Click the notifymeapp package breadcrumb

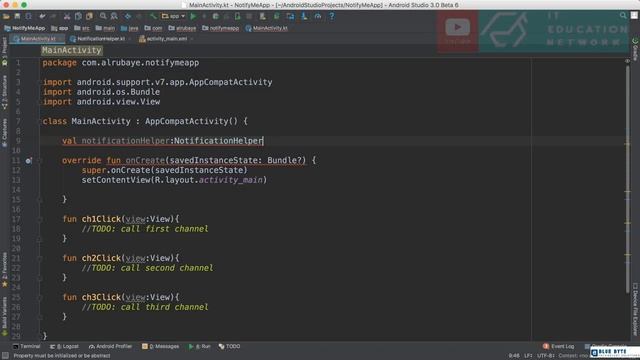click(x=221, y=28)
